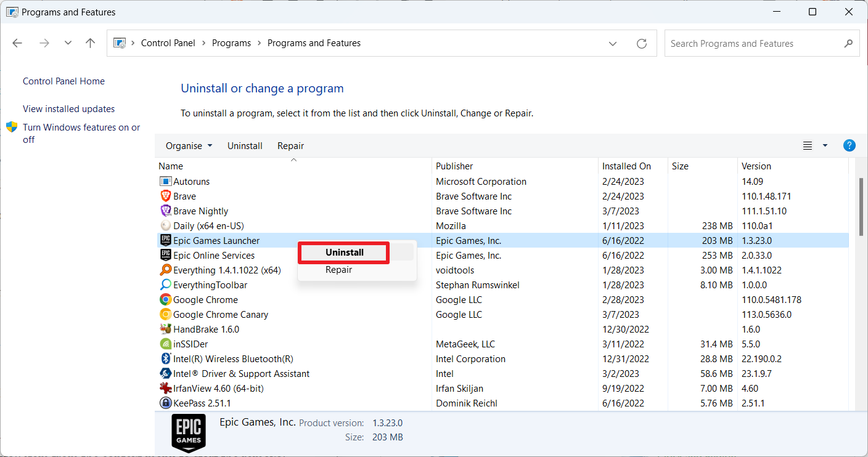Viewport: 868px width, 457px height.
Task: Click the Control Panel breadcrumb
Action: tap(168, 43)
